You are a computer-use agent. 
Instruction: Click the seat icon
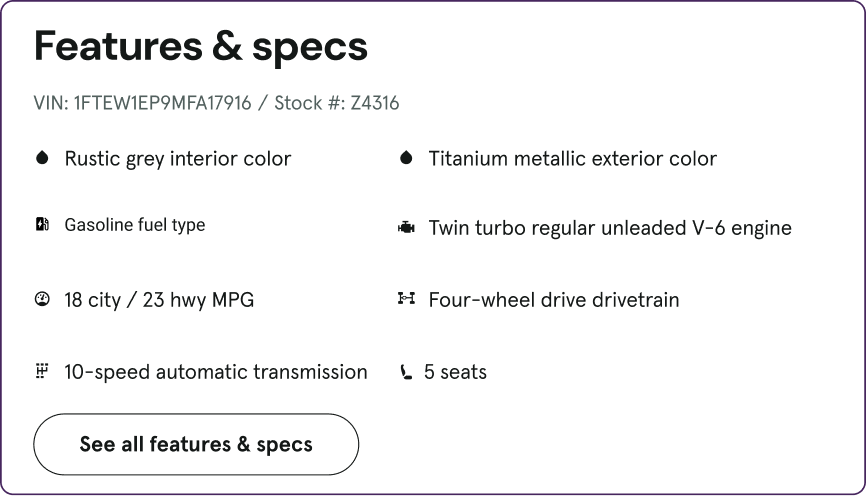[406, 372]
